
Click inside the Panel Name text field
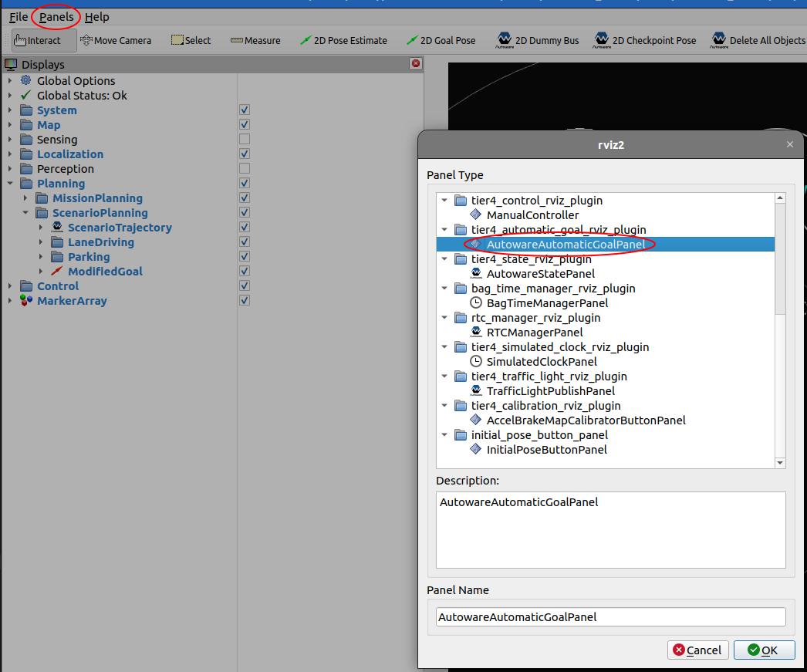pyautogui.click(x=610, y=616)
